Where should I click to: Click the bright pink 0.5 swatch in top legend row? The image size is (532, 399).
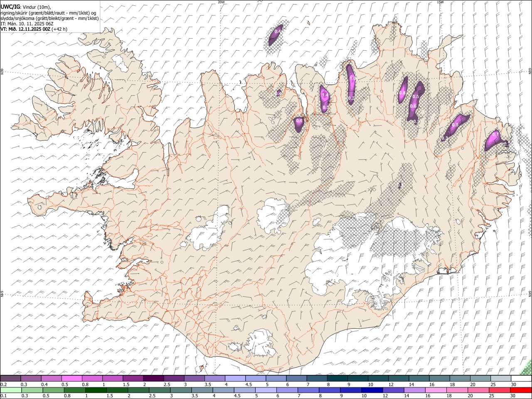pyautogui.click(x=71, y=378)
